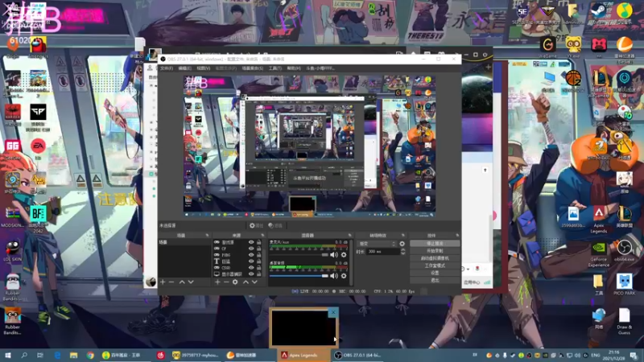Toggle visibility of display capture source

coord(251,274)
